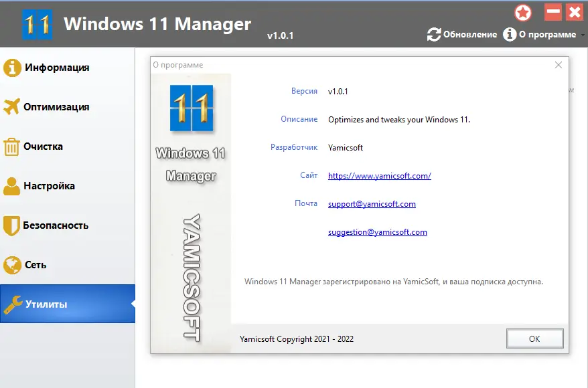This screenshot has width=588, height=388.
Task: Open the support@yamicsoft.com email link
Action: (370, 203)
